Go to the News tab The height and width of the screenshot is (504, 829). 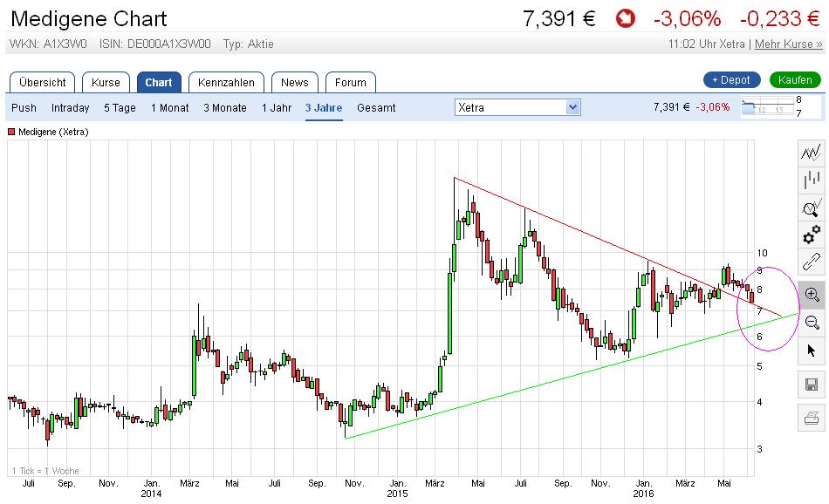coord(294,83)
